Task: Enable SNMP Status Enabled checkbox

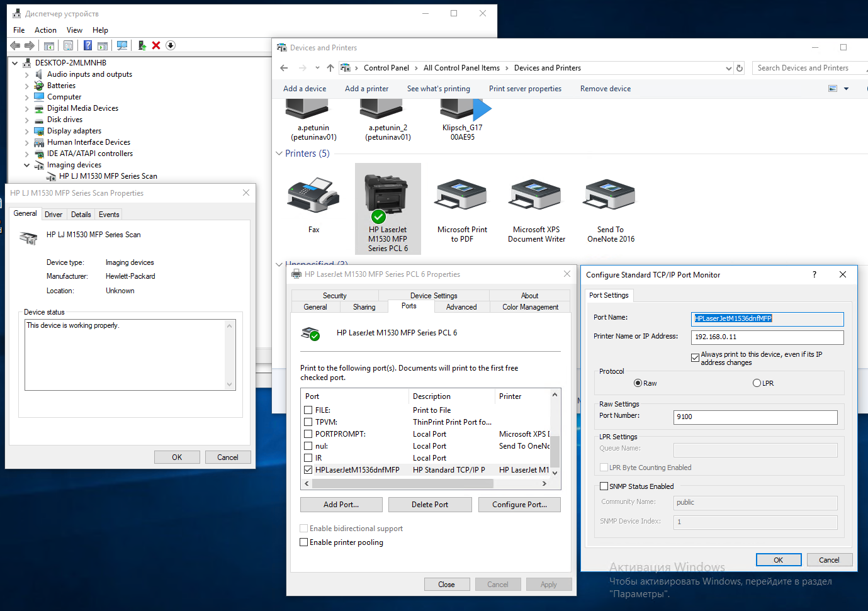Action: pos(604,486)
